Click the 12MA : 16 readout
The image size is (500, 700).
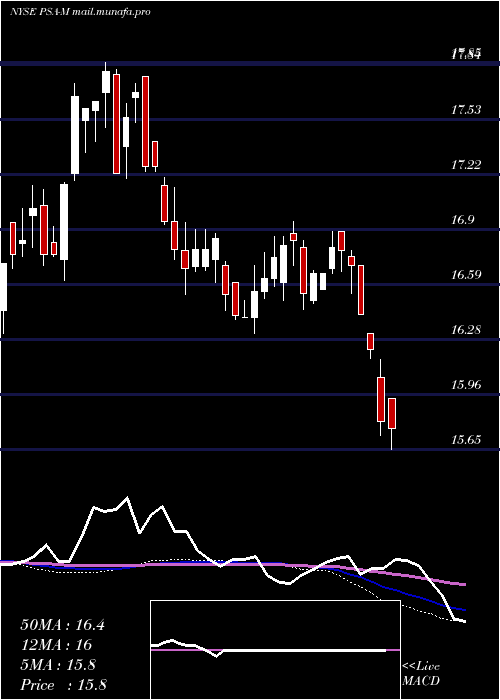(x=56, y=645)
